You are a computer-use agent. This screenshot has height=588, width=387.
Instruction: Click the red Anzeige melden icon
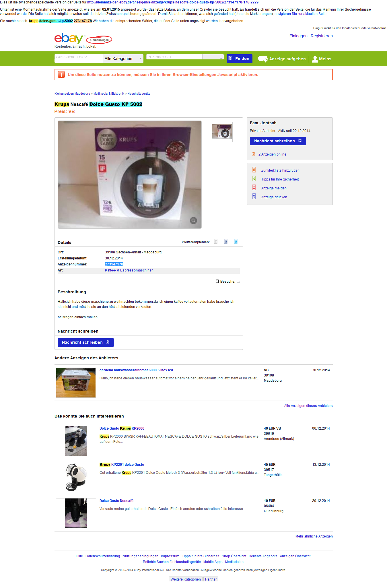tap(254, 188)
